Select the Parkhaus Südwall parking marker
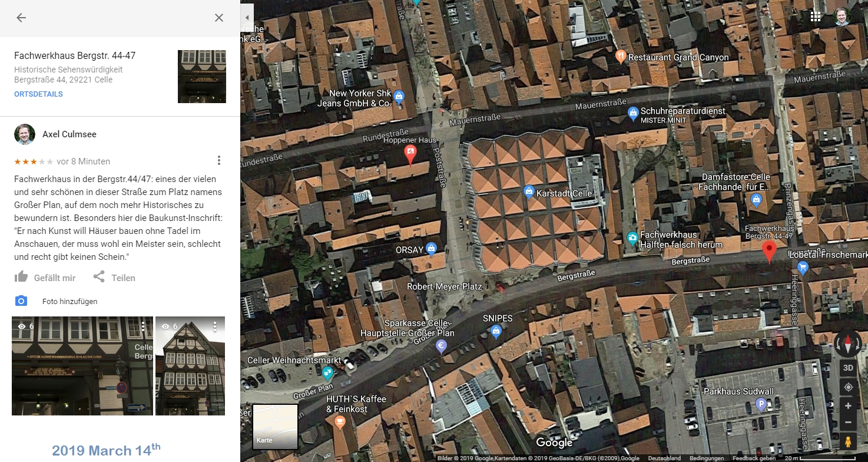868x462 pixels. coord(761,405)
